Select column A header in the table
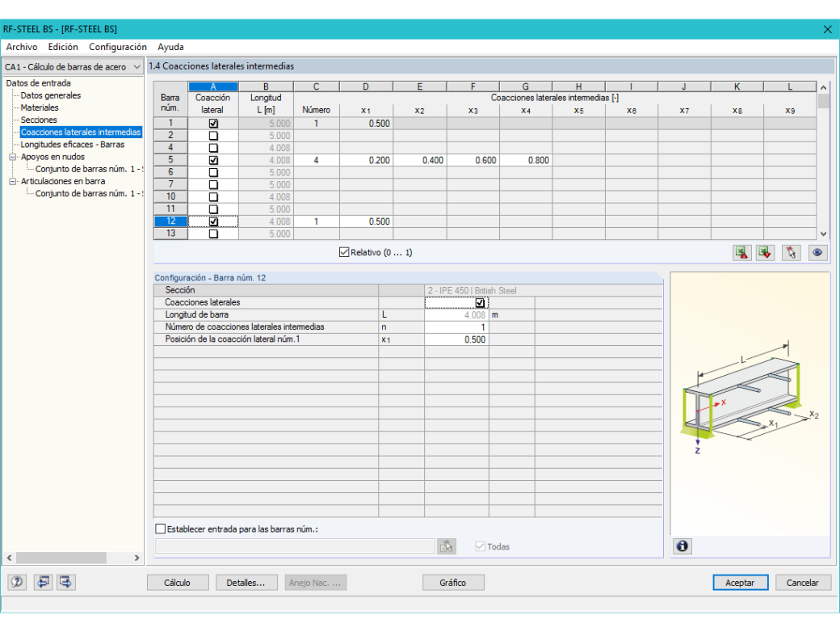The width and height of the screenshot is (840, 632). tap(213, 86)
